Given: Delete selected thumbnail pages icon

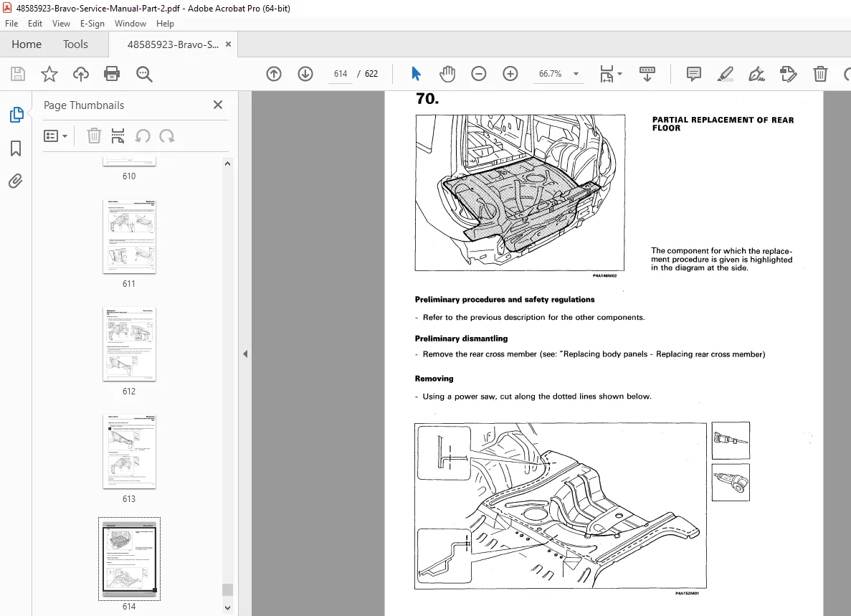Looking at the screenshot, I should tap(94, 136).
